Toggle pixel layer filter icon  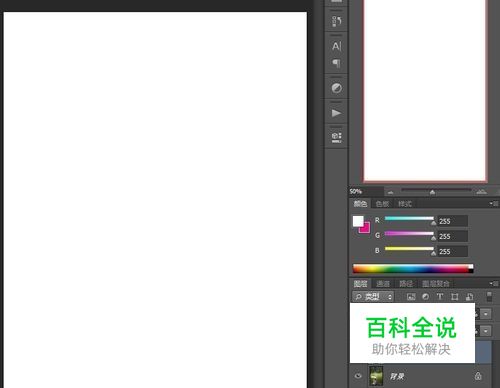pyautogui.click(x=411, y=297)
